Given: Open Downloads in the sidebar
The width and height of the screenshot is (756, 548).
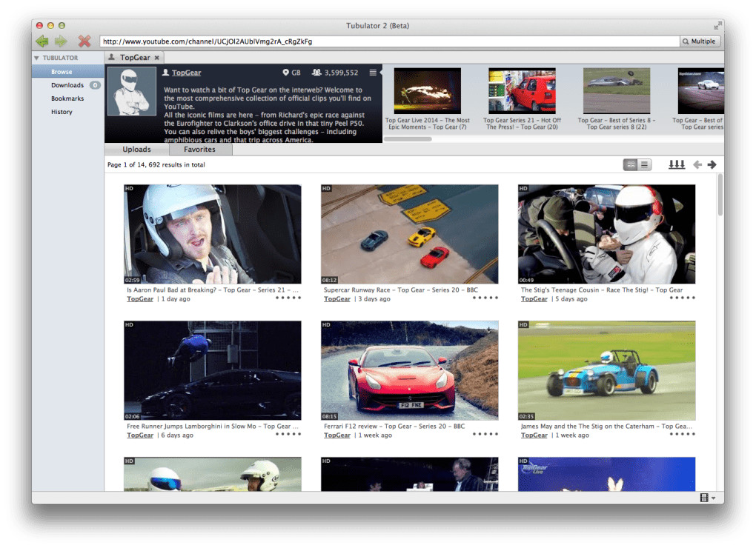Looking at the screenshot, I should click(67, 85).
